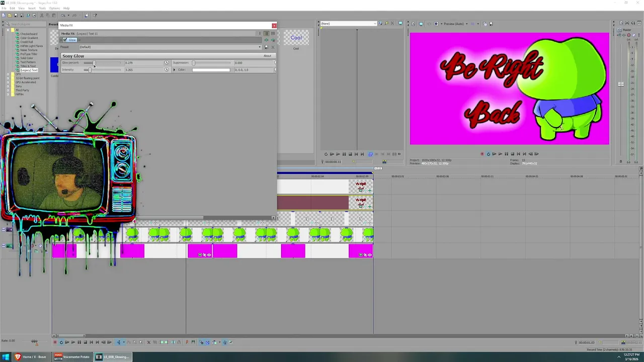Toggle the Glow effect checkbox in the chain

(65, 40)
